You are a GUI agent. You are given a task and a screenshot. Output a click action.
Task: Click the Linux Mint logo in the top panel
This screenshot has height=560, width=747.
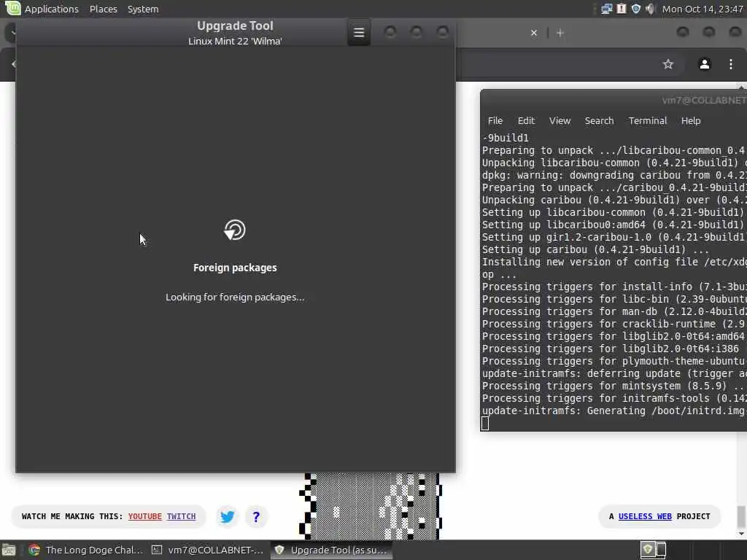(12, 9)
